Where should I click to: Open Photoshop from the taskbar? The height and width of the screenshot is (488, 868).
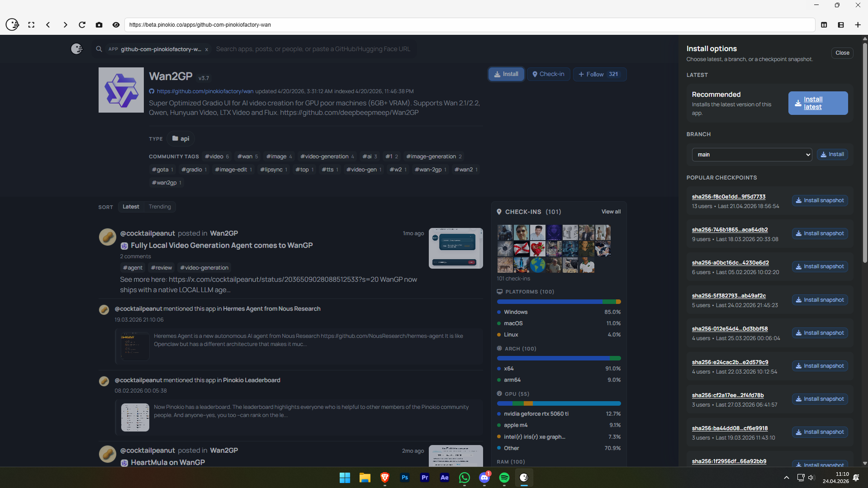404,478
